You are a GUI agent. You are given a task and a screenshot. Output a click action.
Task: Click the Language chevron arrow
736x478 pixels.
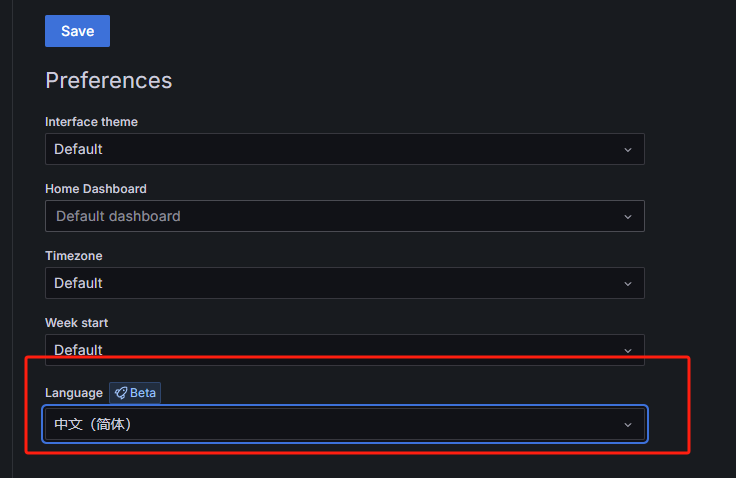pos(628,425)
